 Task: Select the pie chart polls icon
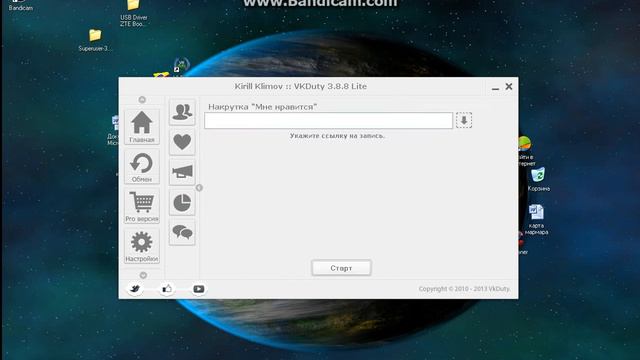182,202
